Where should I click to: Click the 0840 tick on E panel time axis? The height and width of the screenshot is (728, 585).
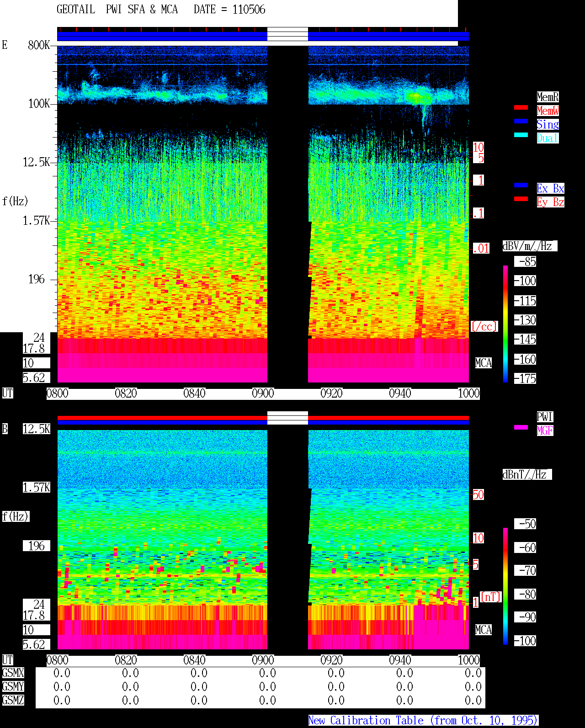[194, 393]
